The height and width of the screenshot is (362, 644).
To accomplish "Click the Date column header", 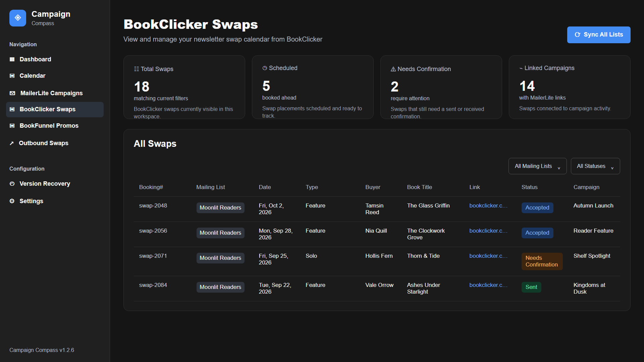I will 265,187.
